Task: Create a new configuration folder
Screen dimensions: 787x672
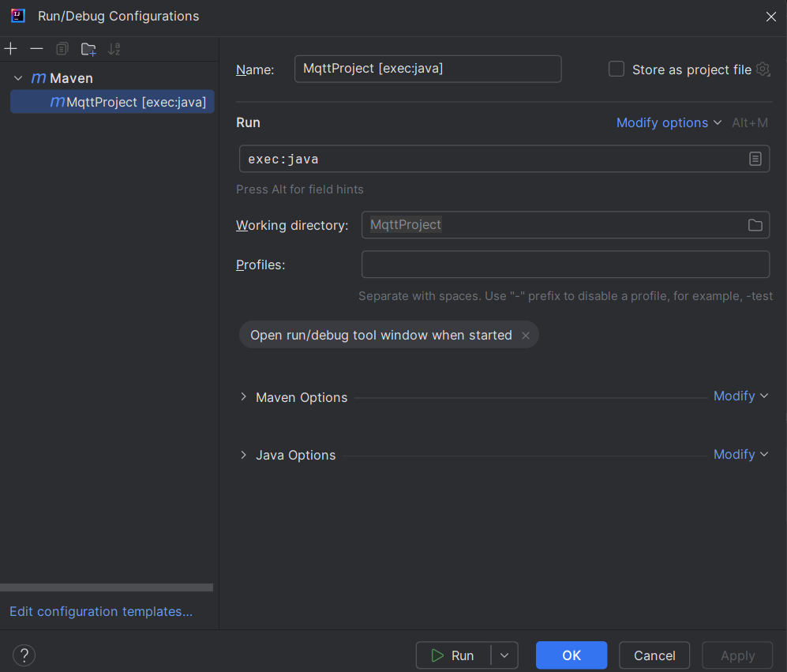Action: click(x=88, y=48)
